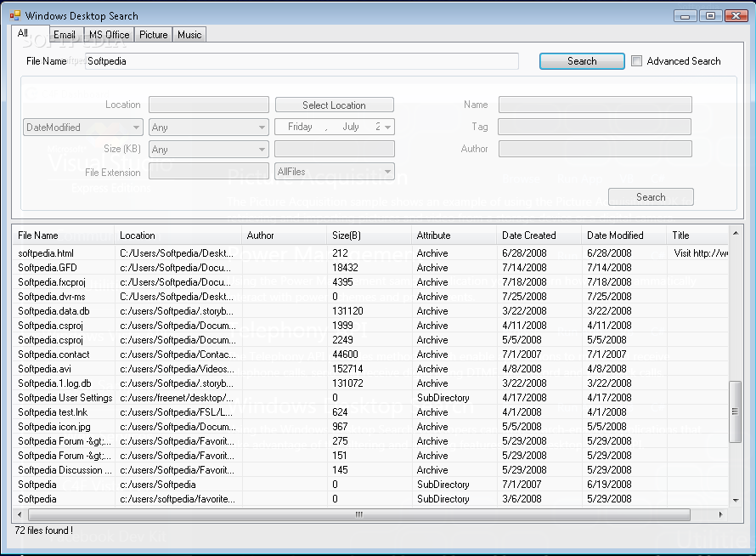Sort by the Date Created column header

pyautogui.click(x=539, y=235)
